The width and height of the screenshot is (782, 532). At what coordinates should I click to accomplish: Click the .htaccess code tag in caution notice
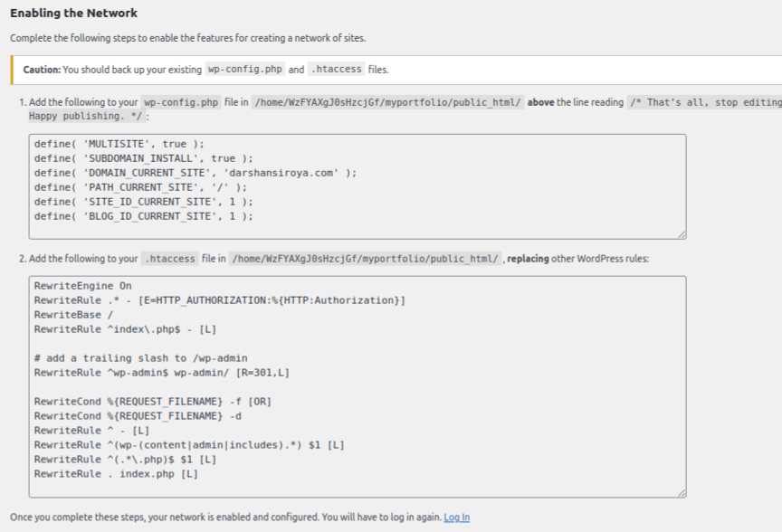pyautogui.click(x=336, y=70)
